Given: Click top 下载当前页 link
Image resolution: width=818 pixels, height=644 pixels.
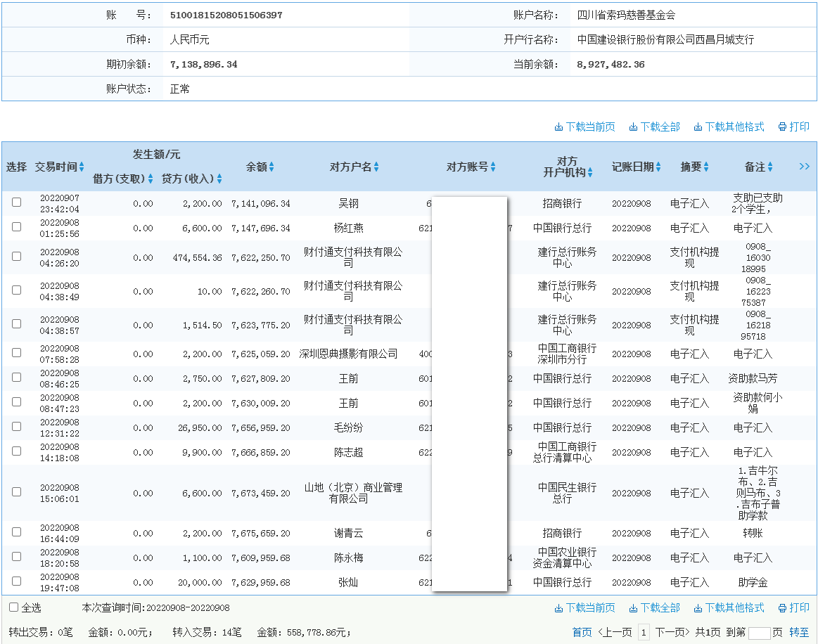Looking at the screenshot, I should pos(591,127).
